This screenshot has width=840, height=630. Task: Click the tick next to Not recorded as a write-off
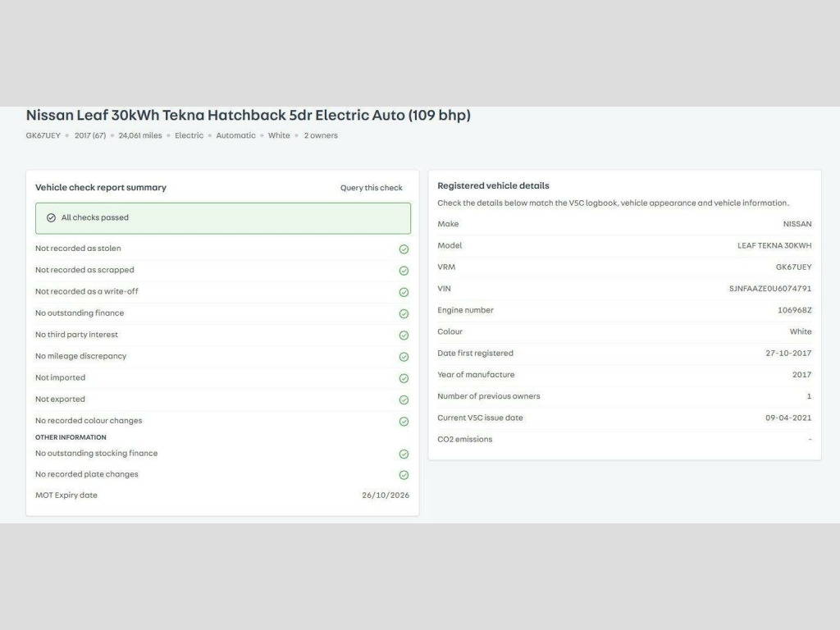click(404, 292)
